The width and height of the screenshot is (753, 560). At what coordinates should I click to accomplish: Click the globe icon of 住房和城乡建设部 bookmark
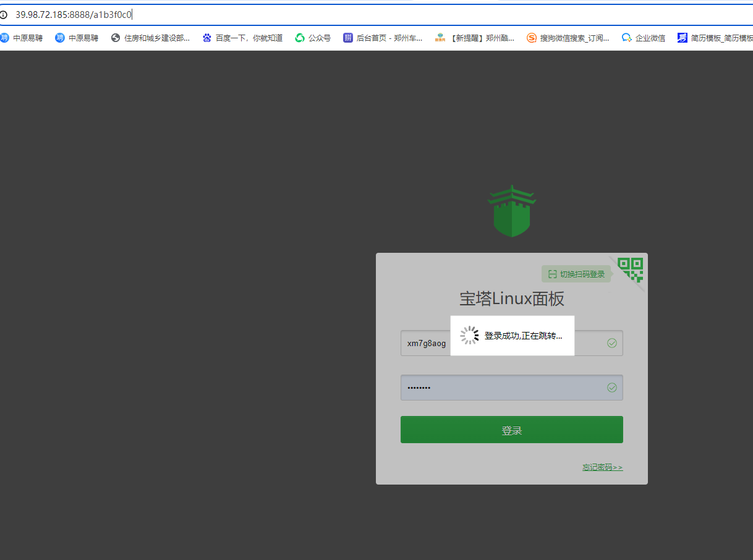coord(116,38)
